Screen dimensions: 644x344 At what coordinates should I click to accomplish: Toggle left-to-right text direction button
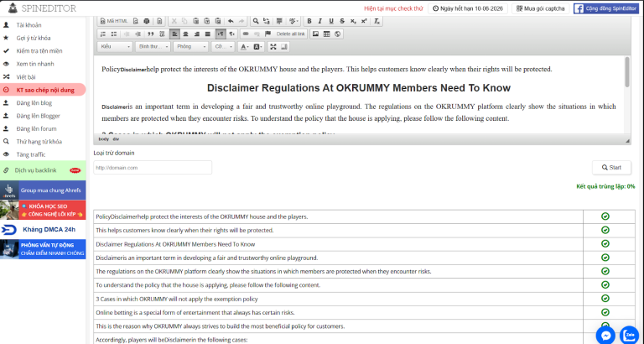pyautogui.click(x=221, y=34)
